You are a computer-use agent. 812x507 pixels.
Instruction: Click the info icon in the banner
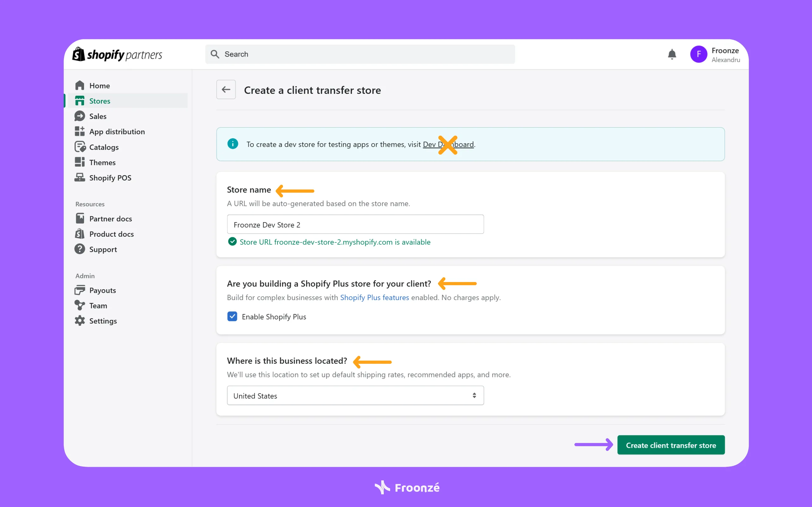[233, 144]
